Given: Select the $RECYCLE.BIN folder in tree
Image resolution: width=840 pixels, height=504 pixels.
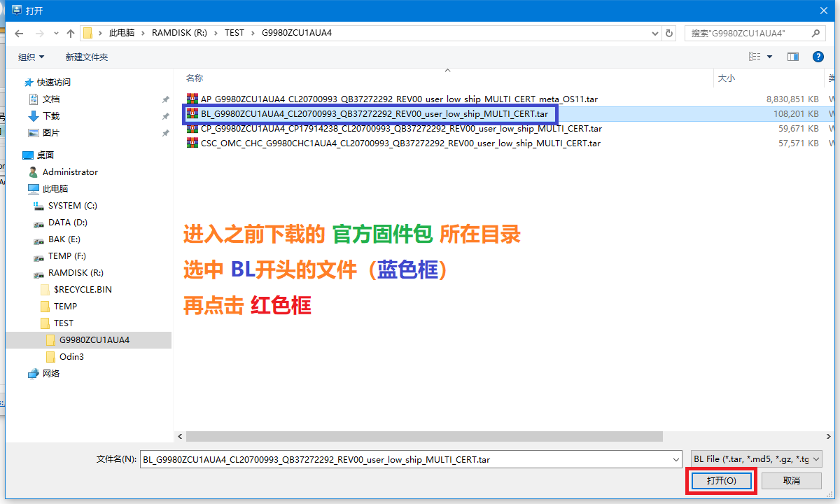Looking at the screenshot, I should pyautogui.click(x=83, y=289).
